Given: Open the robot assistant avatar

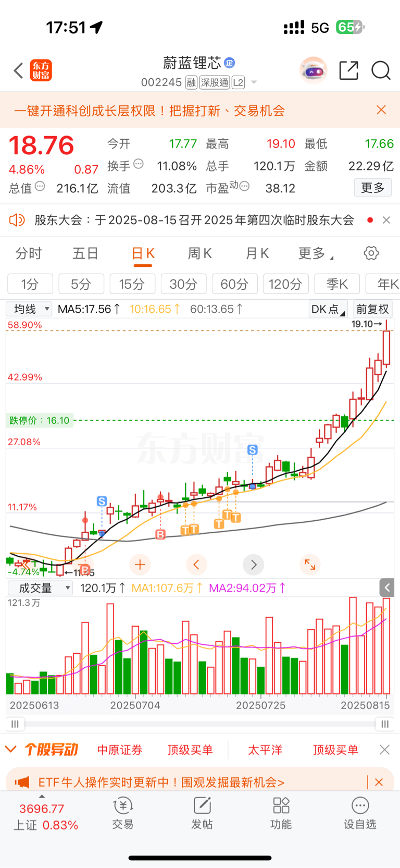Looking at the screenshot, I should 313,70.
